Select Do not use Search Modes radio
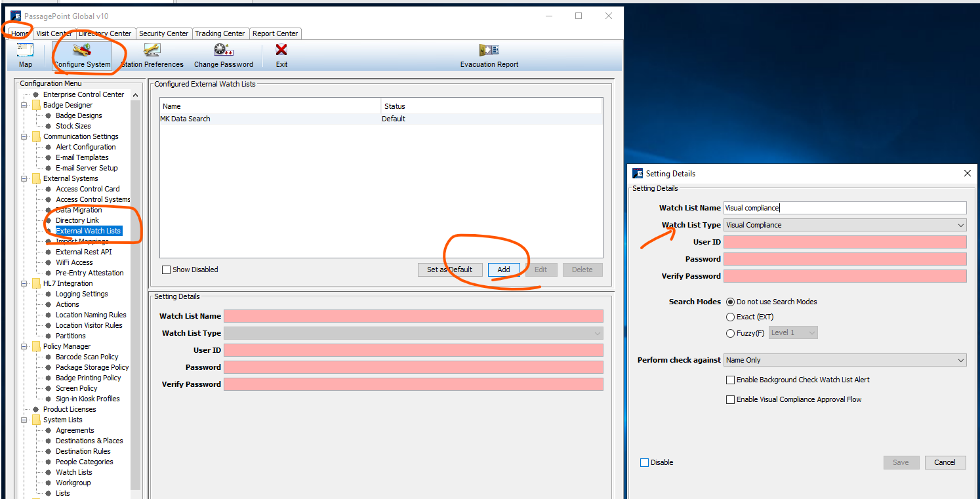 (730, 302)
